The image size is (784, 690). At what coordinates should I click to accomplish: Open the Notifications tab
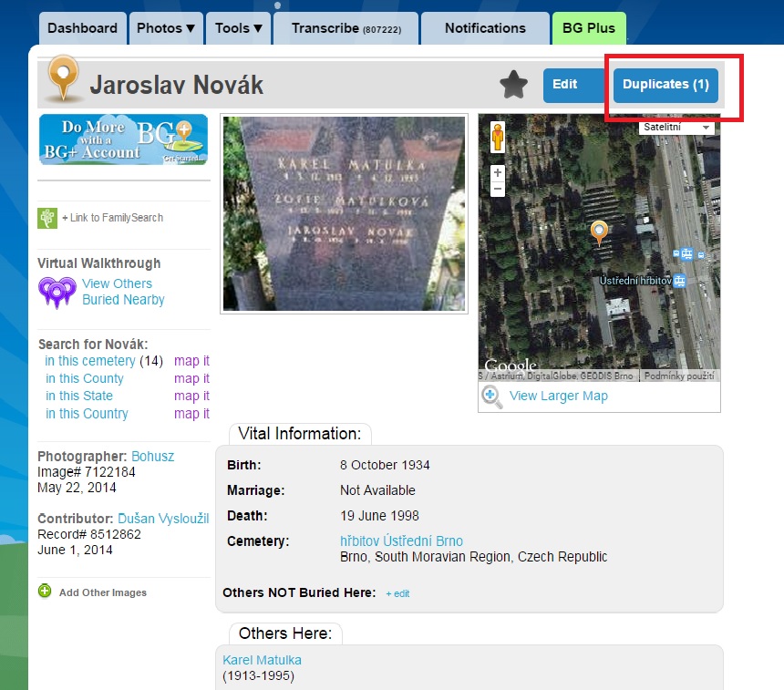(485, 28)
